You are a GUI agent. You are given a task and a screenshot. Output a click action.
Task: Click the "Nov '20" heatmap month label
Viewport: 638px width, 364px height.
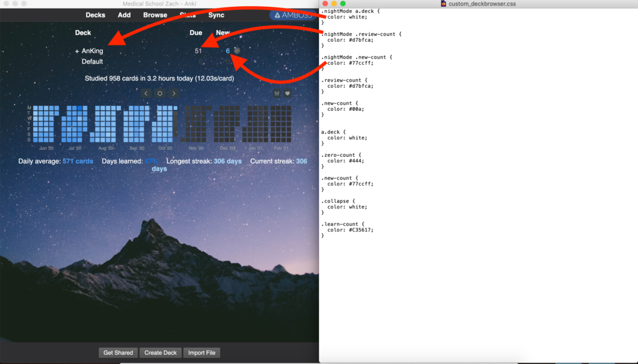pyautogui.click(x=196, y=148)
